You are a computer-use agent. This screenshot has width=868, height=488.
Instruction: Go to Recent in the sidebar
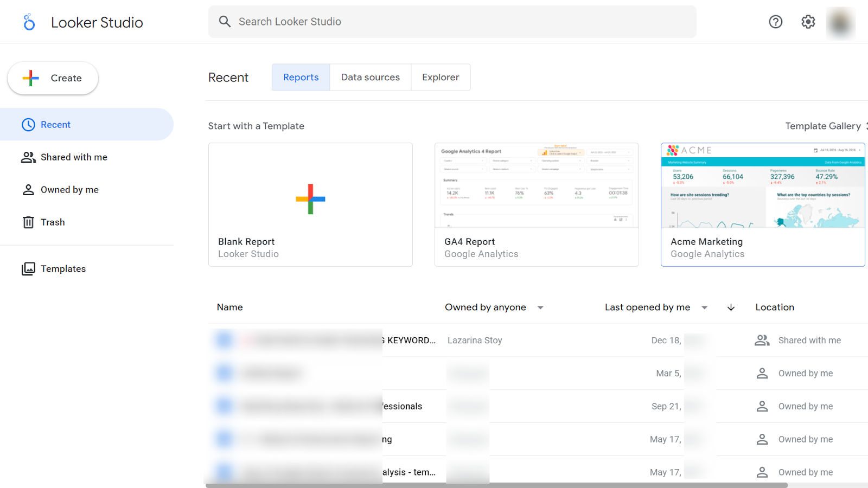point(87,124)
